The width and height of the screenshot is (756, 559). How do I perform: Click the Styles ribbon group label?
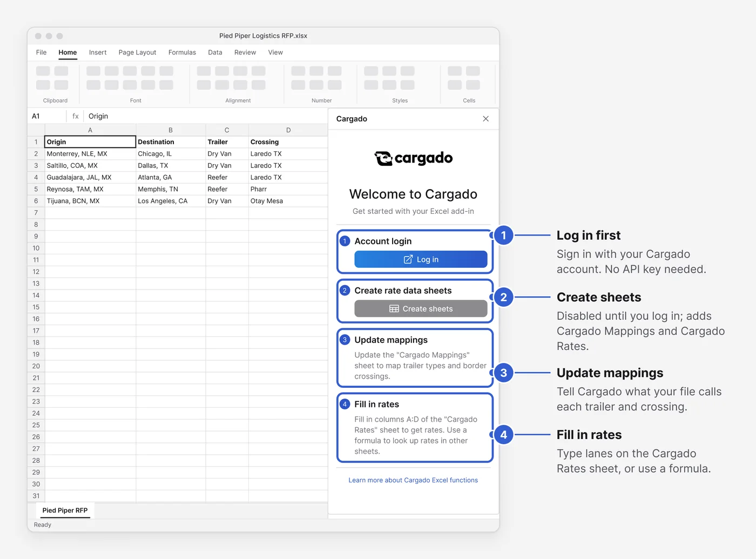tap(400, 100)
